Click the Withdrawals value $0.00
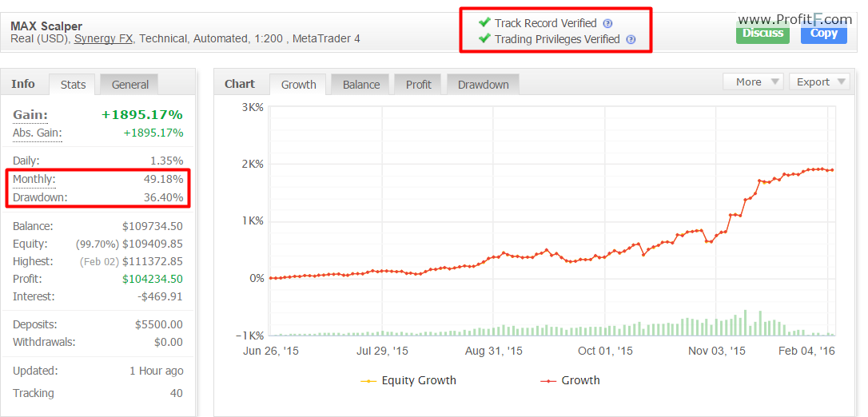Screen dimensions: 868x417 [x=169, y=343]
